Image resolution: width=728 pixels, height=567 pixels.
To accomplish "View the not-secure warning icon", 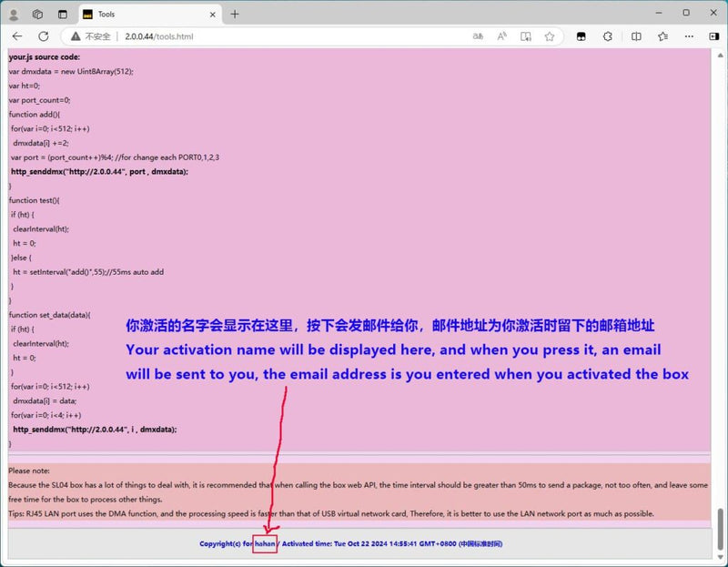I will [76, 36].
